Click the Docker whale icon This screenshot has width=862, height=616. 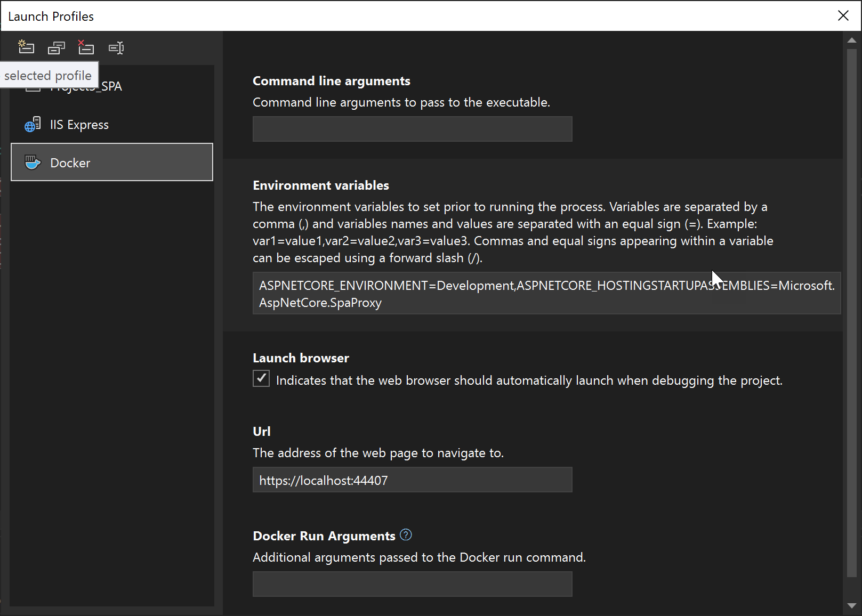[x=33, y=163]
